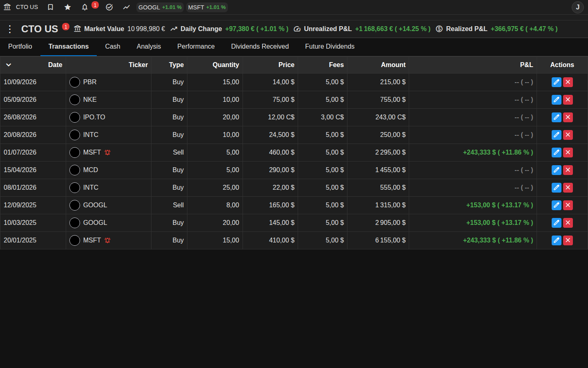588x368 pixels.
Task: Sort transactions by Date column header
Action: pos(55,65)
